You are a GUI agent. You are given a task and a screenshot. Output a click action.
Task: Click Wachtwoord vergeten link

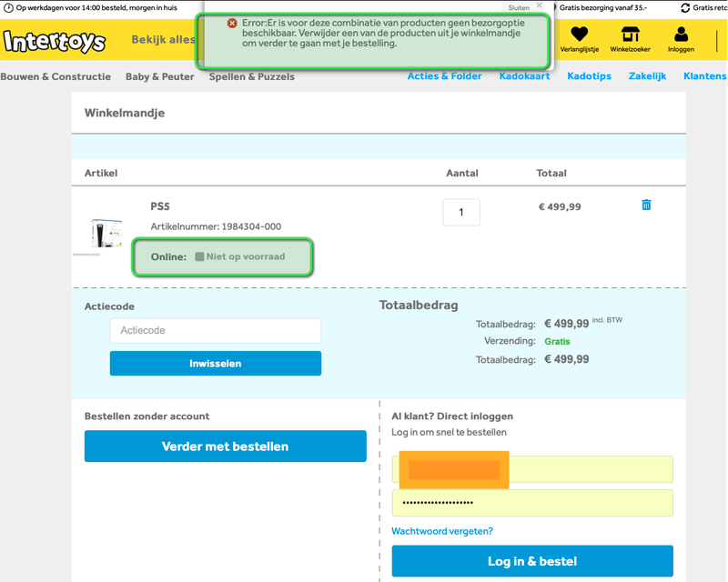[x=442, y=531]
